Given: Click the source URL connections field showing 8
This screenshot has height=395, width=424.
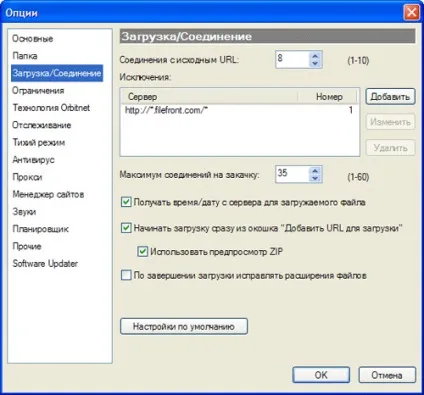Looking at the screenshot, I should (292, 60).
